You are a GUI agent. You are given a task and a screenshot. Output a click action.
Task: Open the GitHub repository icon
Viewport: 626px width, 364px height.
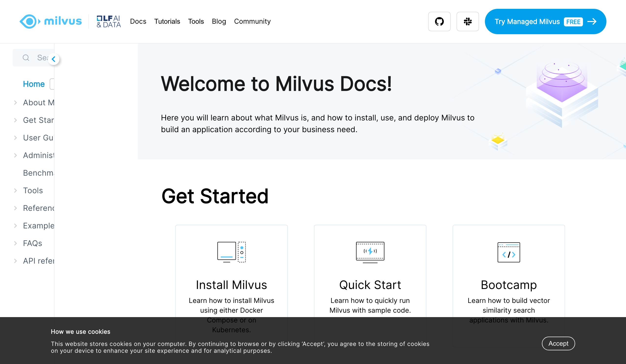(x=439, y=21)
